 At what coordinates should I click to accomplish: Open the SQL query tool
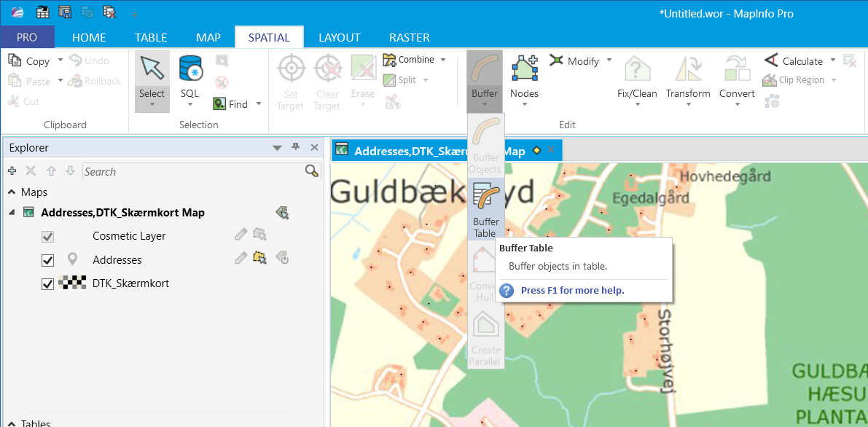click(190, 82)
